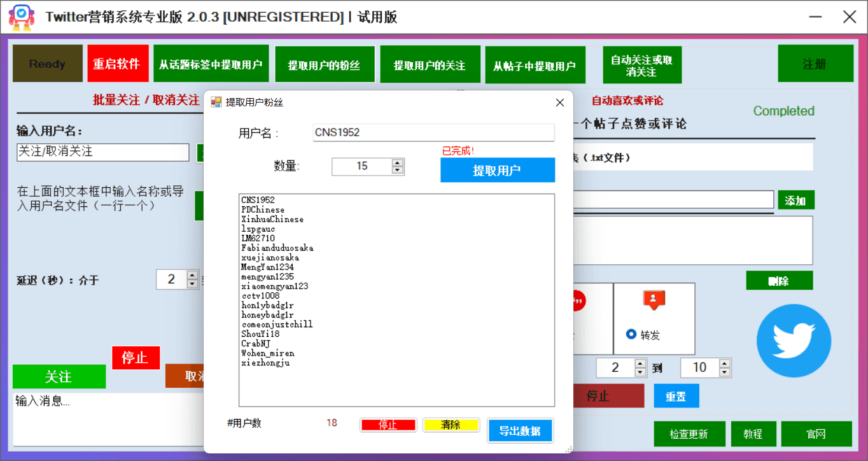The height and width of the screenshot is (461, 868).
Task: Decrease the 数量 value with down arrow
Action: tap(398, 170)
